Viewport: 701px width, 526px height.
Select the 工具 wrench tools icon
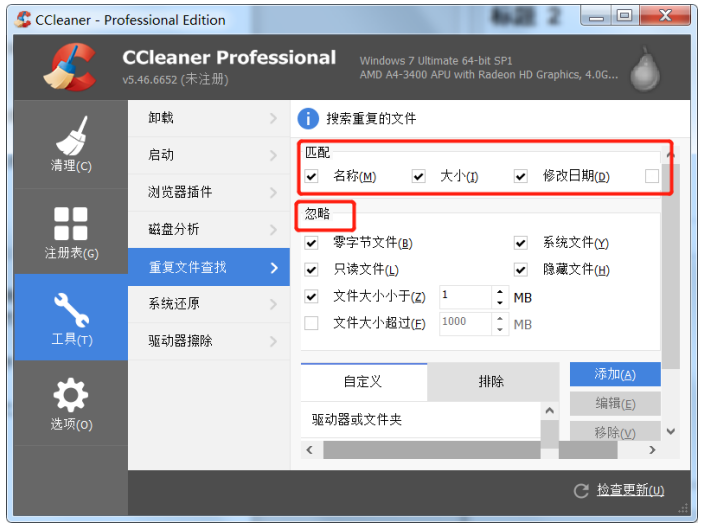tap(70, 318)
